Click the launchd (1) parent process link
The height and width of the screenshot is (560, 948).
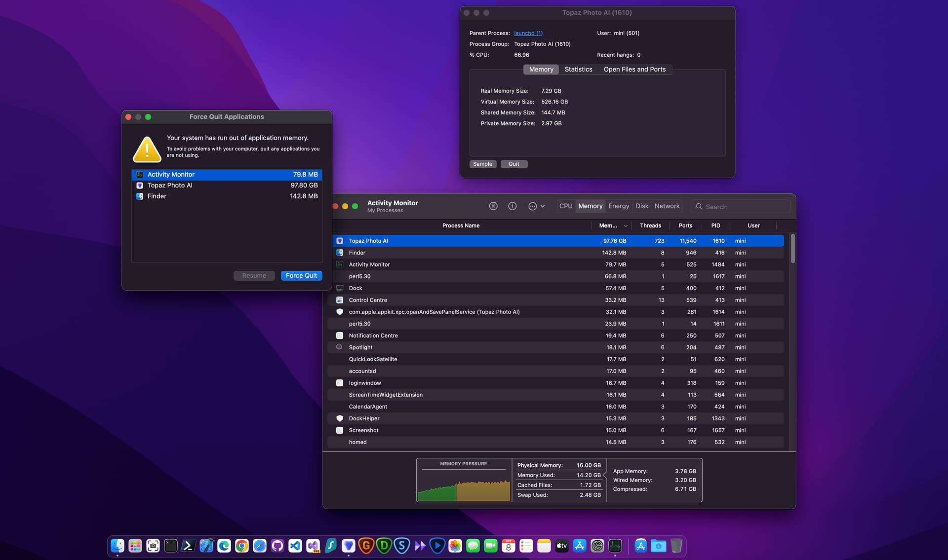pos(528,33)
